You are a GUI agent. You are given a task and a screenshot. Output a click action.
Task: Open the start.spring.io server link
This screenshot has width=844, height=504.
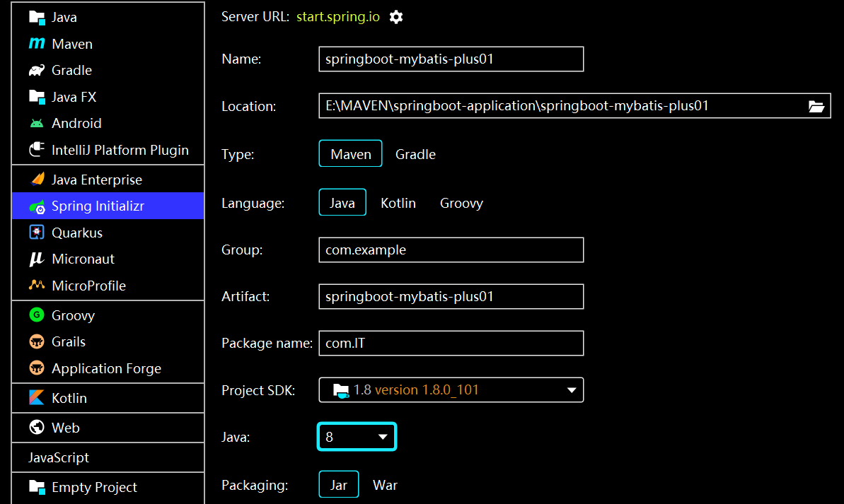pos(338,17)
